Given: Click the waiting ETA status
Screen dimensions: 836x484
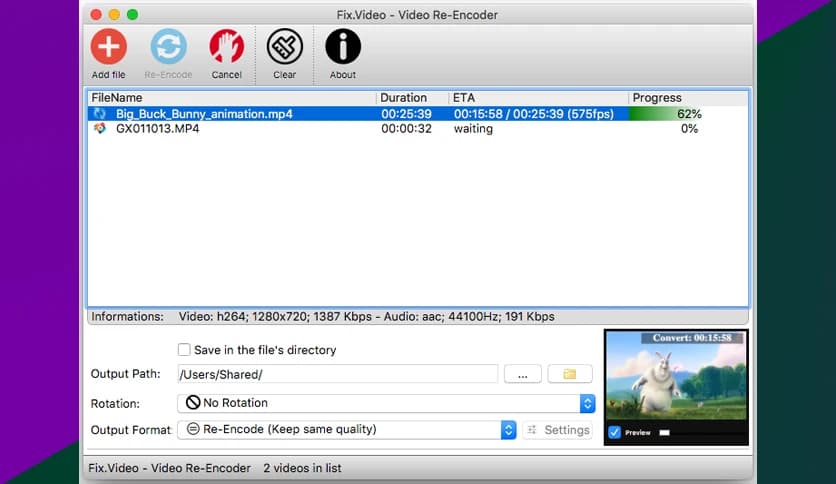Looking at the screenshot, I should click(x=473, y=128).
